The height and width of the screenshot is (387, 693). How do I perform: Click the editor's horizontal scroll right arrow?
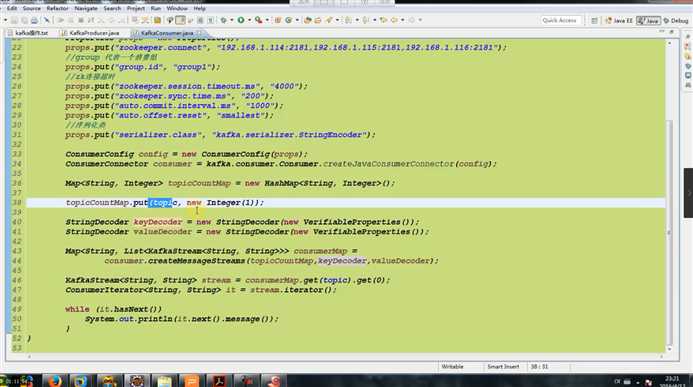tap(662, 356)
